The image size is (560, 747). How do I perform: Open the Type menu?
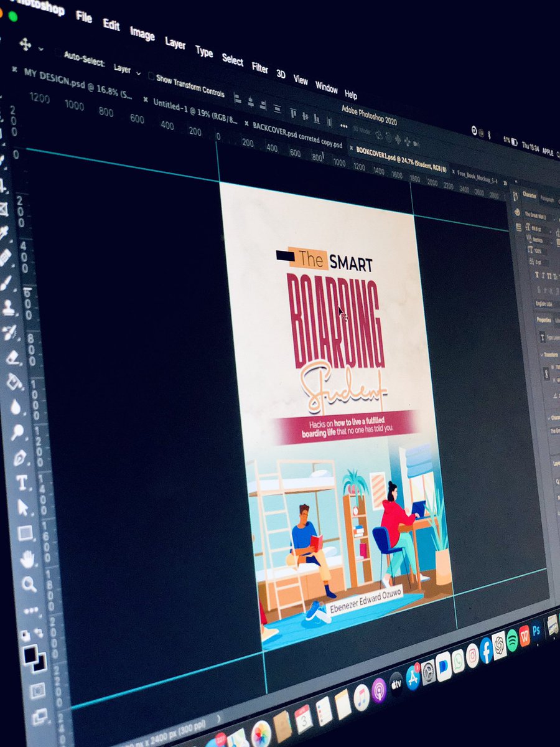(204, 51)
